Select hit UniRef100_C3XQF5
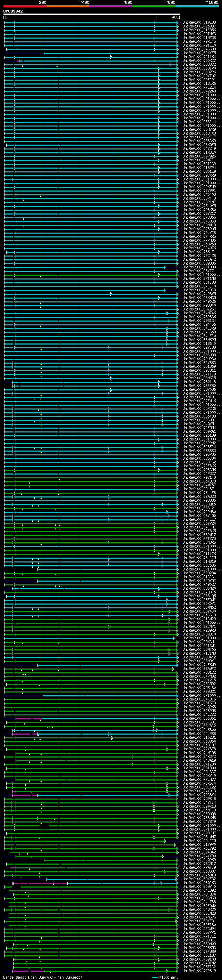The width and height of the screenshot is (222, 980). pos(199,145)
